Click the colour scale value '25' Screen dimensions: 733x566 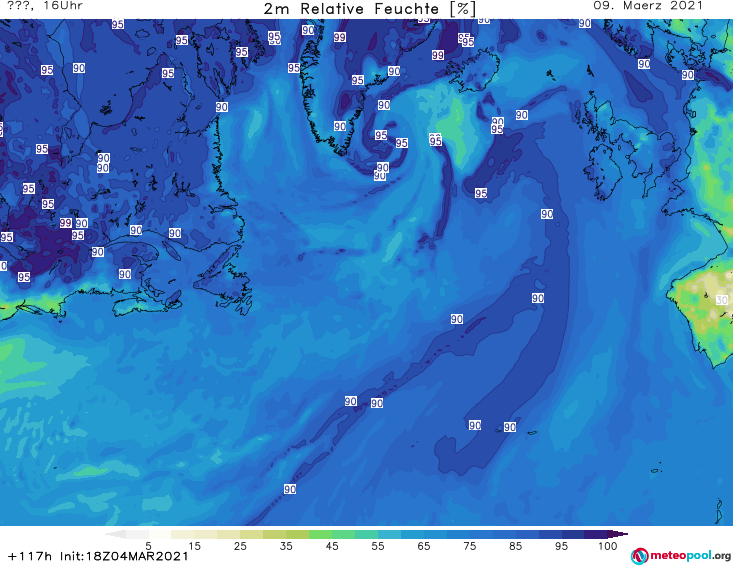point(240,545)
